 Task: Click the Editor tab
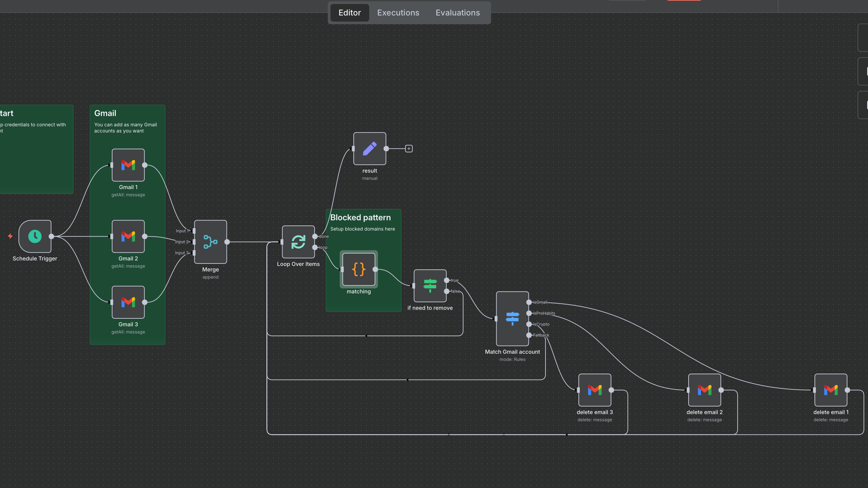tap(349, 13)
